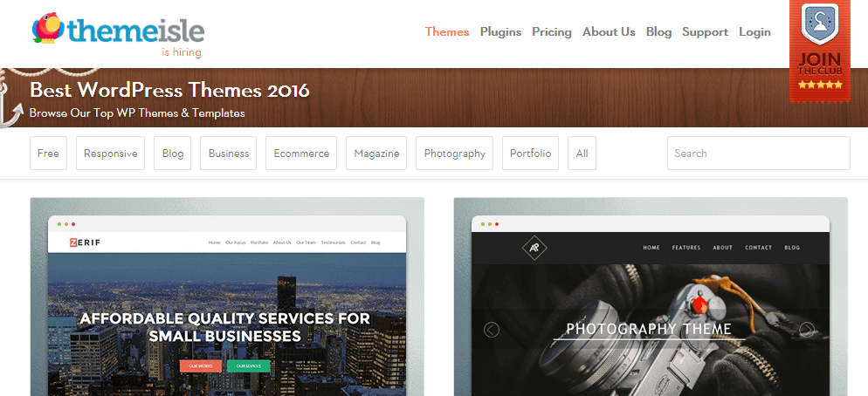Image resolution: width=868 pixels, height=396 pixels.
Task: Click 'Portfolio' in Zerif preview navigation
Action: 259,242
